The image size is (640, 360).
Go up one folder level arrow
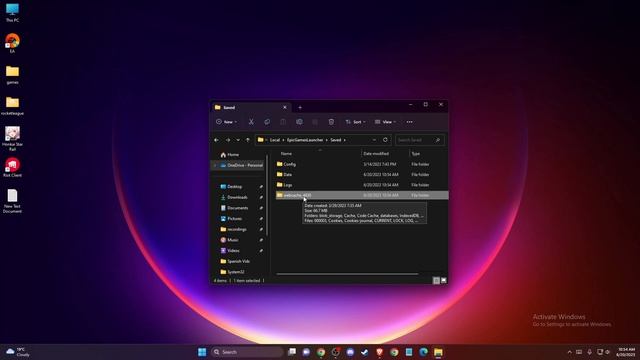[x=248, y=140]
